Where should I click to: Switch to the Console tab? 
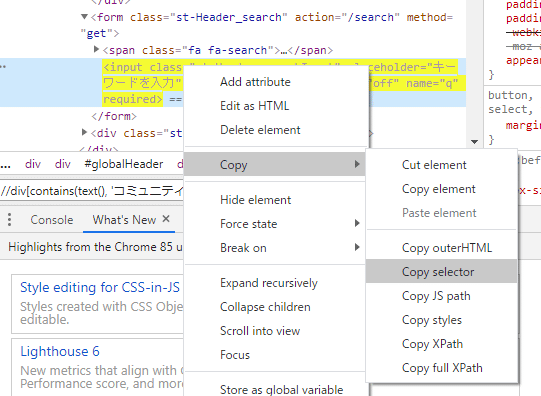coord(52,220)
